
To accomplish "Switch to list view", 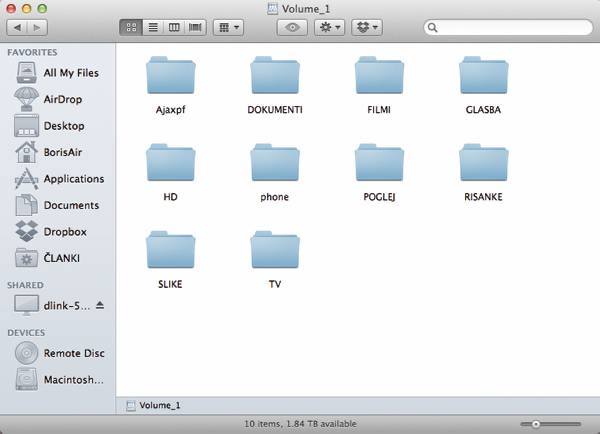I will [153, 28].
